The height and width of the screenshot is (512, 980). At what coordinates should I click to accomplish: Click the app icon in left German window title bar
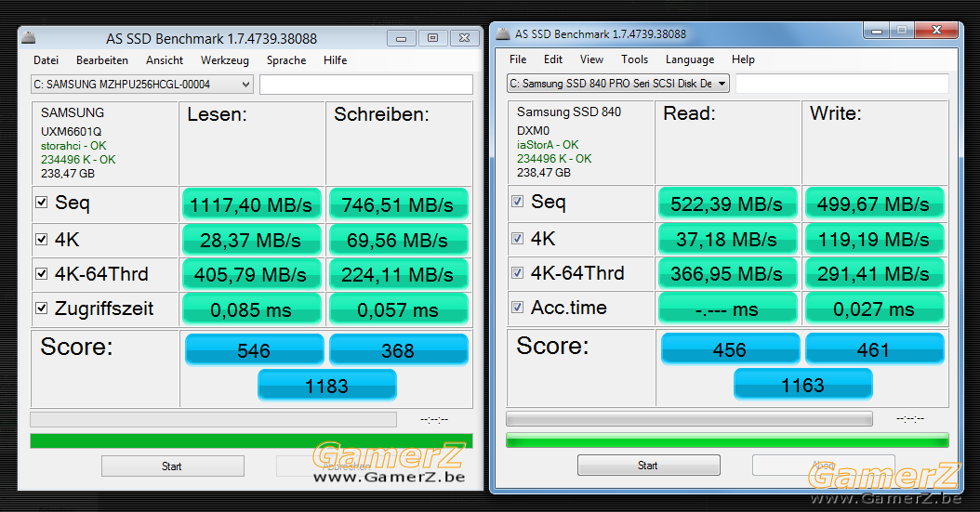tap(29, 38)
